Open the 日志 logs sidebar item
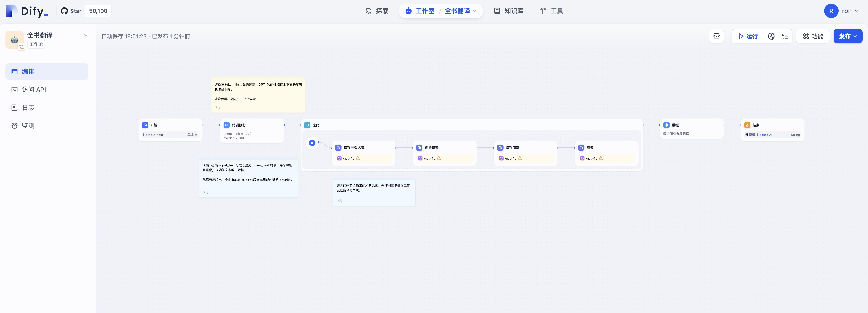The image size is (868, 313). coord(28,108)
